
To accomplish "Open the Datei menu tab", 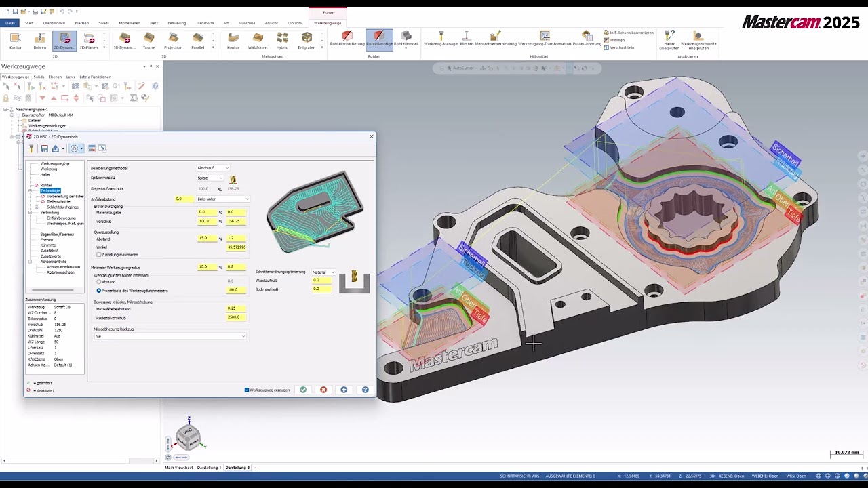I will (x=10, y=23).
